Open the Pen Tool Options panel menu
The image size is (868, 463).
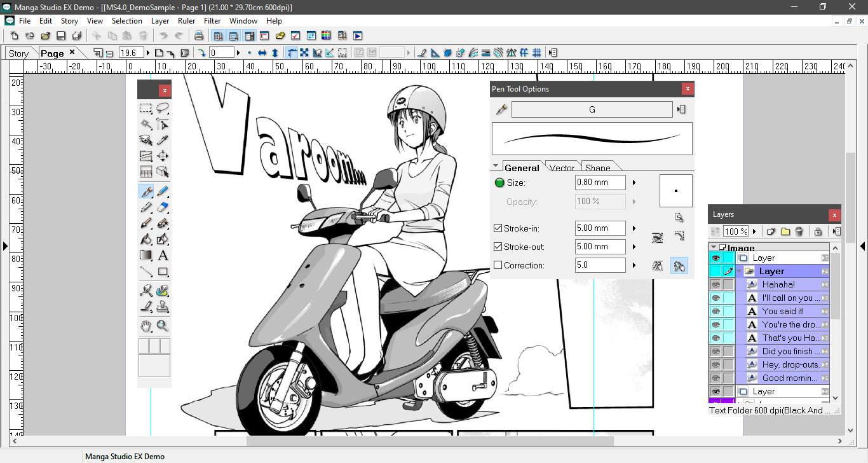(681, 109)
